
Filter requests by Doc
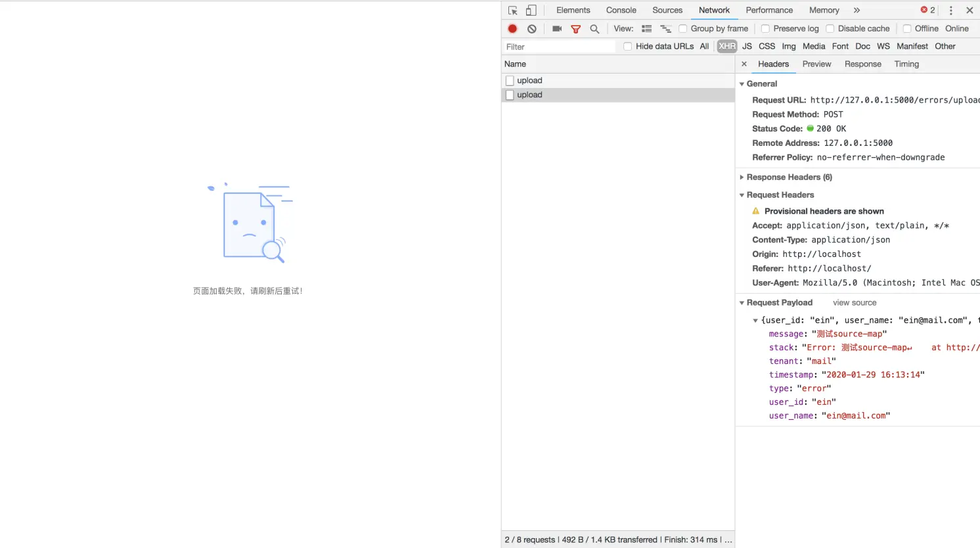point(862,47)
